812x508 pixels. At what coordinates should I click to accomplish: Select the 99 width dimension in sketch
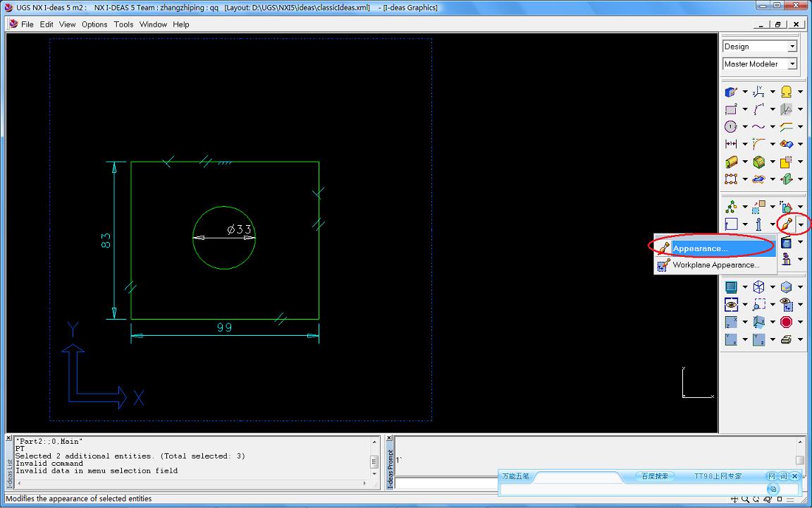pos(224,327)
